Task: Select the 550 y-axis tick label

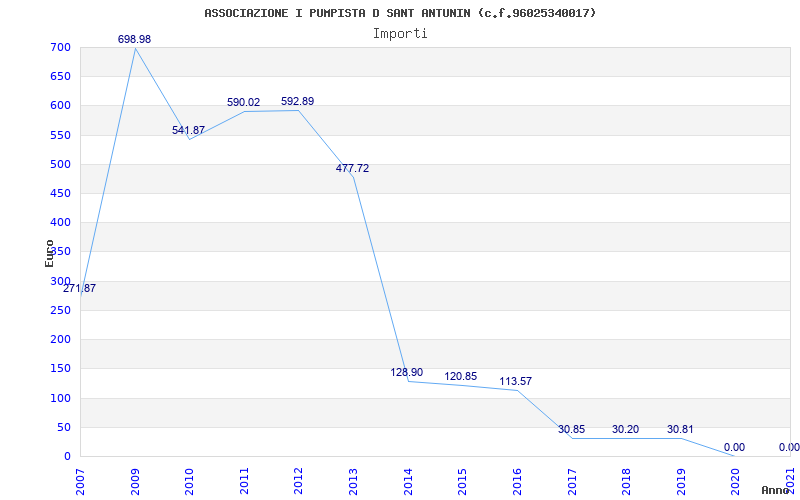Action: 60,135
